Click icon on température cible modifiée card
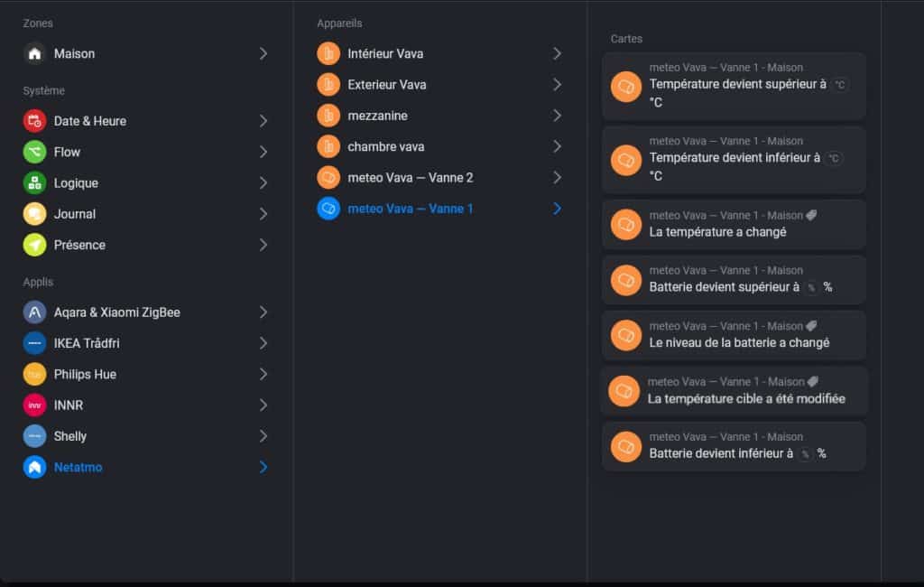This screenshot has height=587, width=924. pyautogui.click(x=624, y=390)
